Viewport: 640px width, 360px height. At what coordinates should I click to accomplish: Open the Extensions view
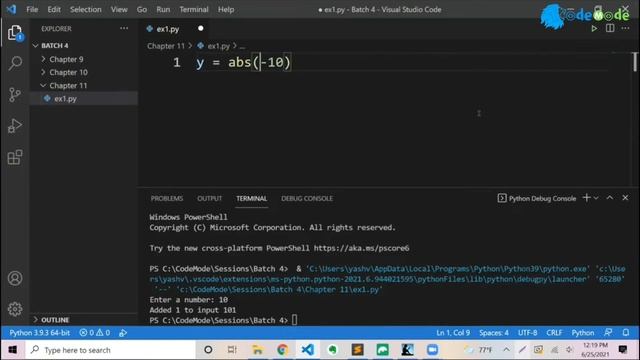click(15, 157)
